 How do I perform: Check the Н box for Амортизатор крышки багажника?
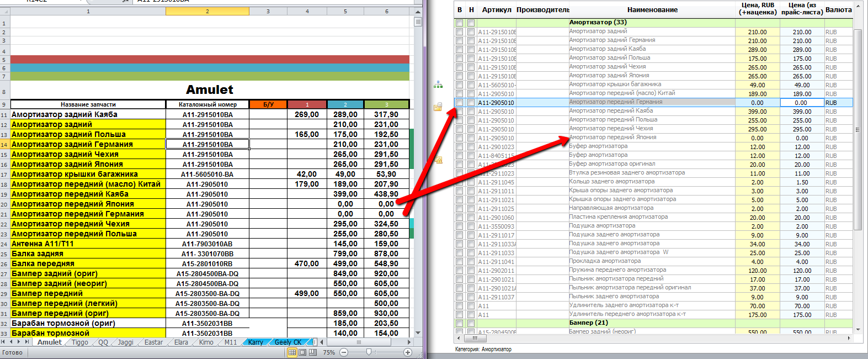(x=471, y=85)
